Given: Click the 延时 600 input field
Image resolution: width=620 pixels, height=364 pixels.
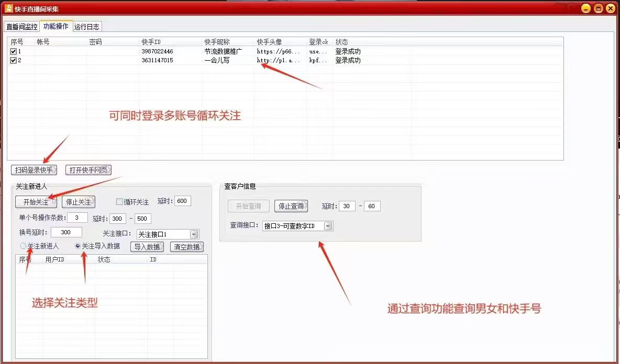Looking at the screenshot, I should tap(182, 200).
